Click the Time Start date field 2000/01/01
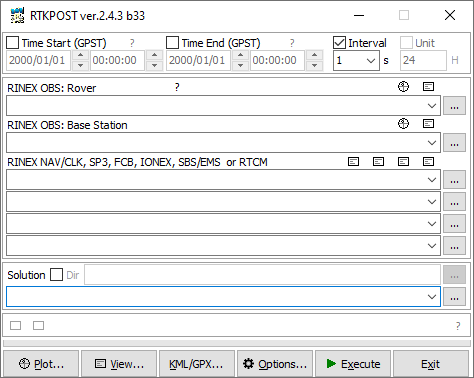 pyautogui.click(x=39, y=60)
